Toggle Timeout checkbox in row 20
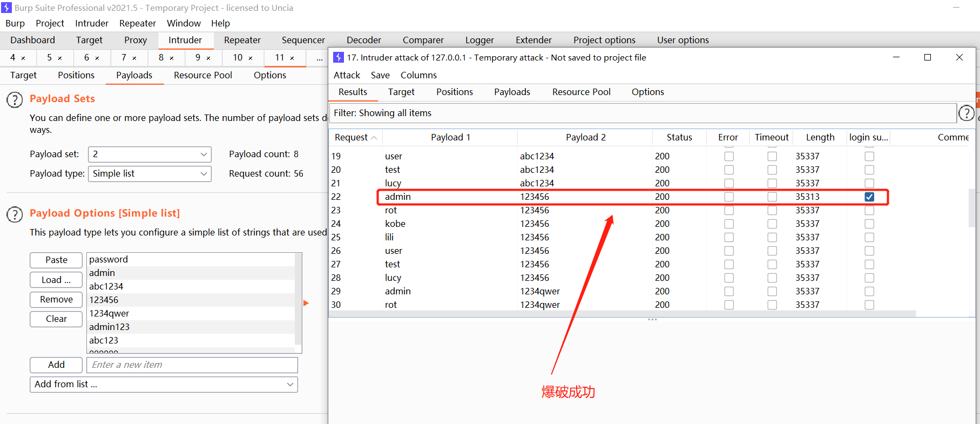 [x=772, y=170]
